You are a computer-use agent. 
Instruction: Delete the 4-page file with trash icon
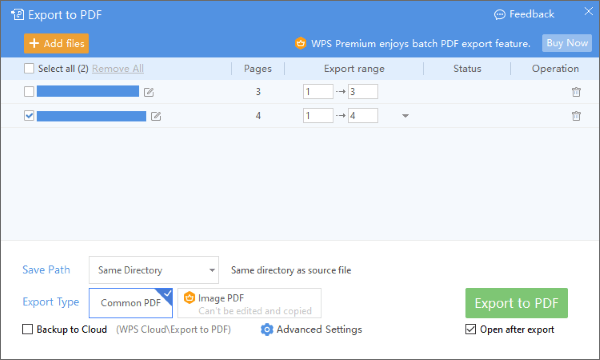(x=576, y=116)
